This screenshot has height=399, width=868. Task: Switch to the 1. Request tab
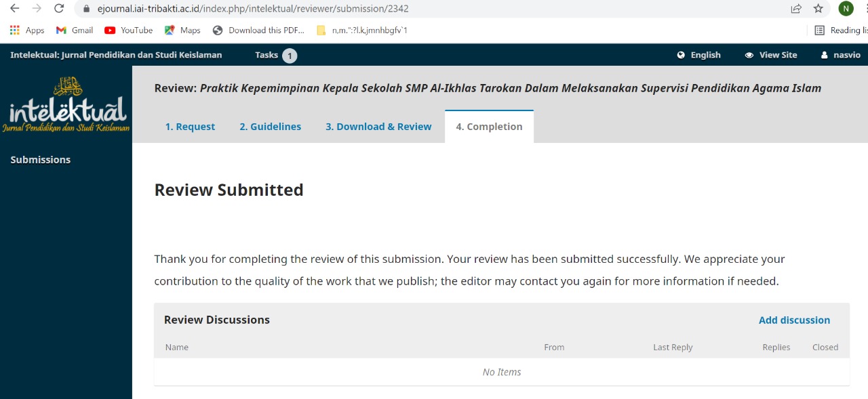click(190, 127)
